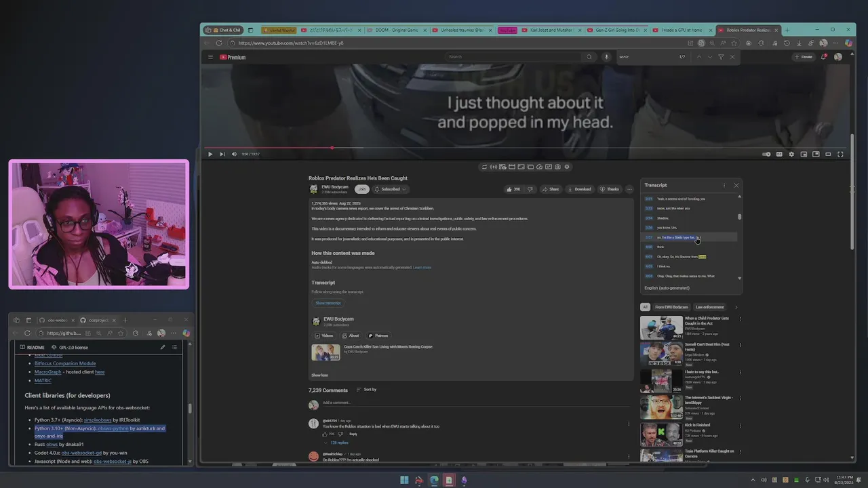Open more actions ellipsis beside Thanks

pos(629,189)
